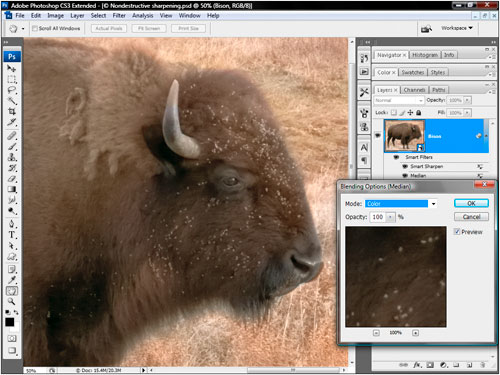Open Layers panel Fill slider arrow
The height and width of the screenshot is (375, 500).
(x=467, y=113)
